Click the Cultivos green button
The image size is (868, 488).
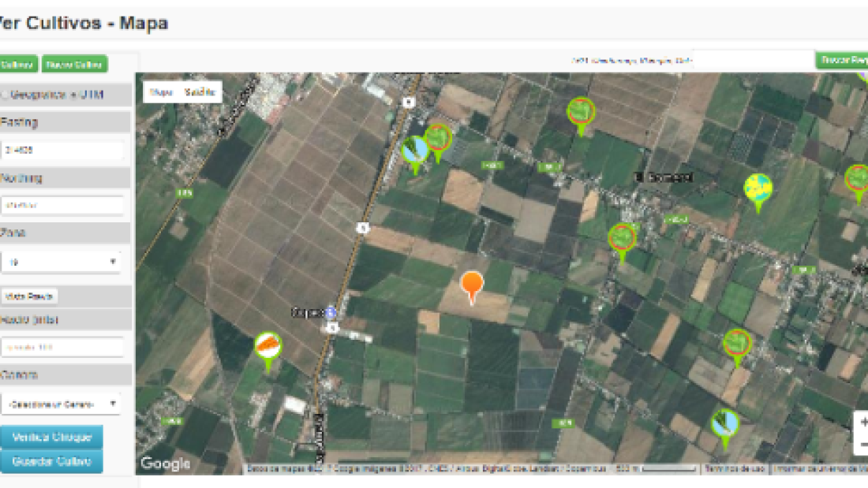pos(17,64)
